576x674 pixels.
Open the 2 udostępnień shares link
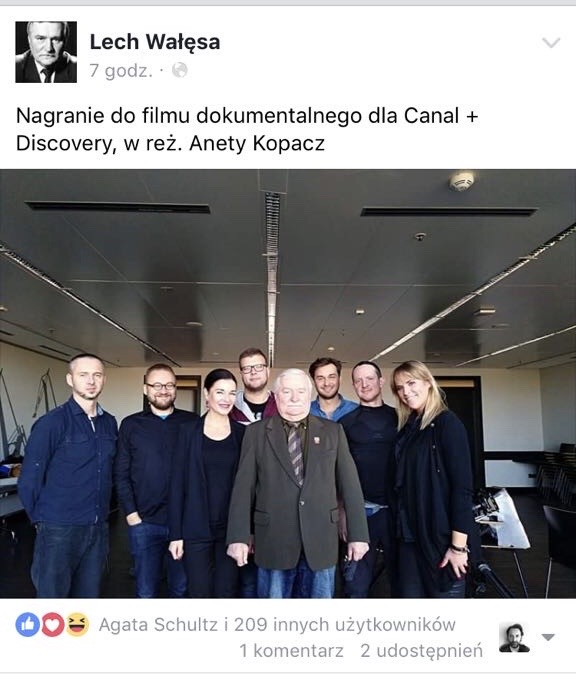click(421, 651)
